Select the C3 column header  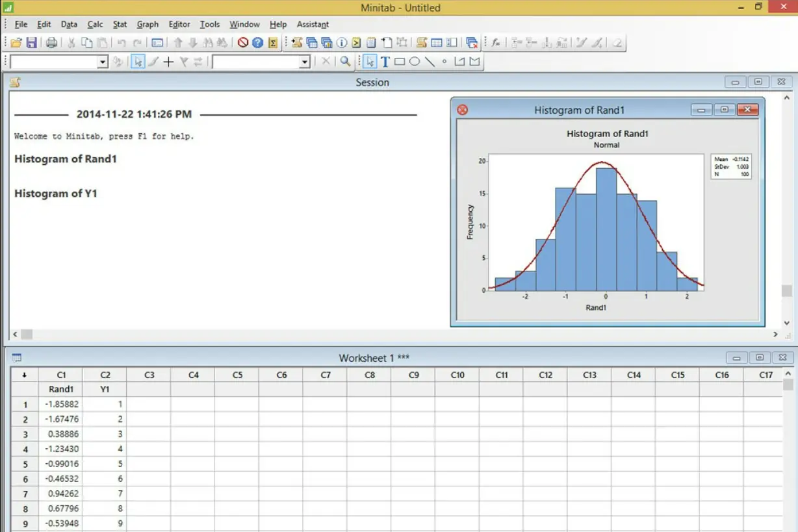click(149, 375)
